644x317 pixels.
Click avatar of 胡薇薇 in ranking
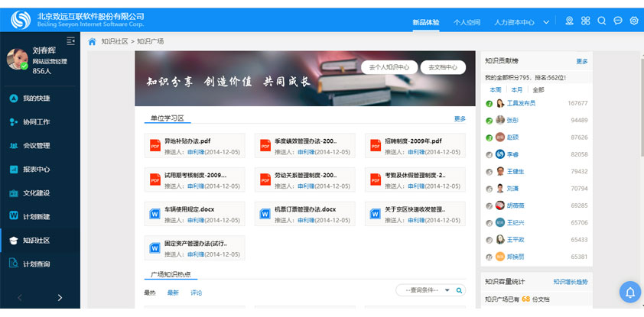pos(500,205)
